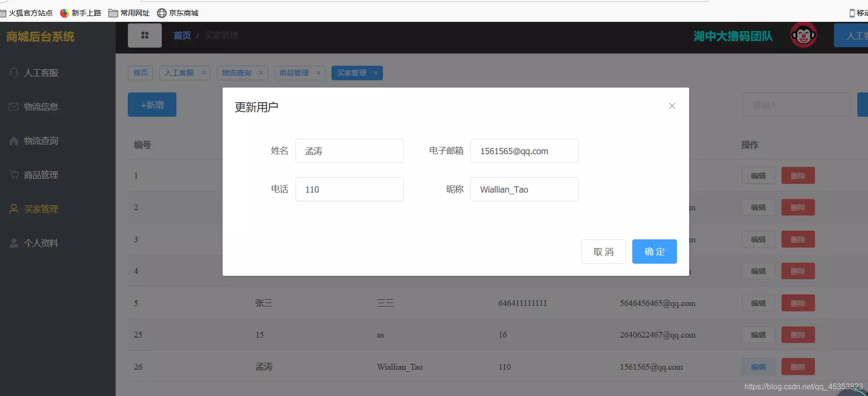
Task: Toggle sidebar with the grid menu icon
Action: point(145,35)
